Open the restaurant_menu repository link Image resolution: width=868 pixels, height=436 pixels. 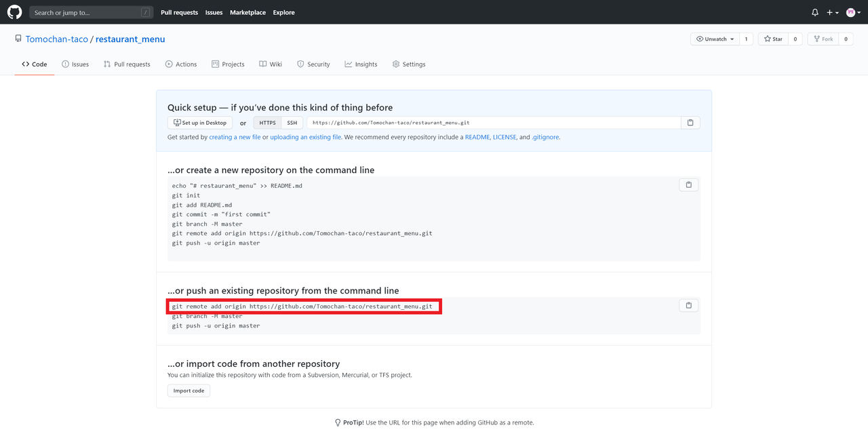[130, 39]
